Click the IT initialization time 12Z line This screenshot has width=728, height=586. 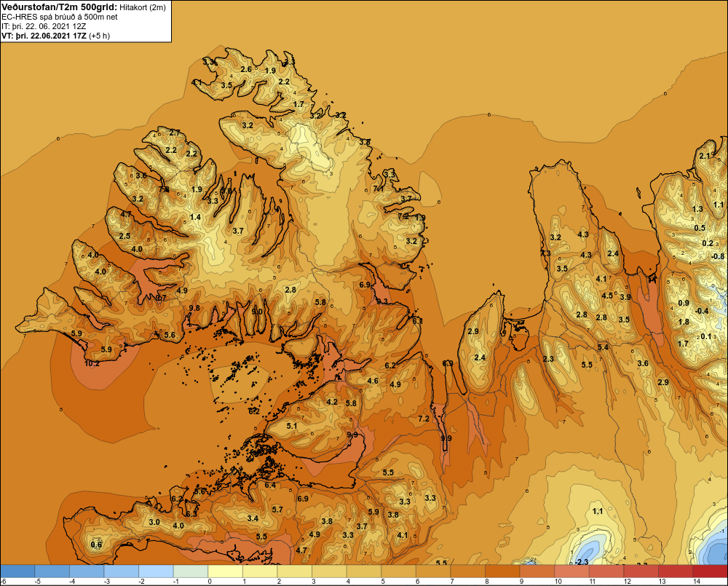[x=44, y=26]
